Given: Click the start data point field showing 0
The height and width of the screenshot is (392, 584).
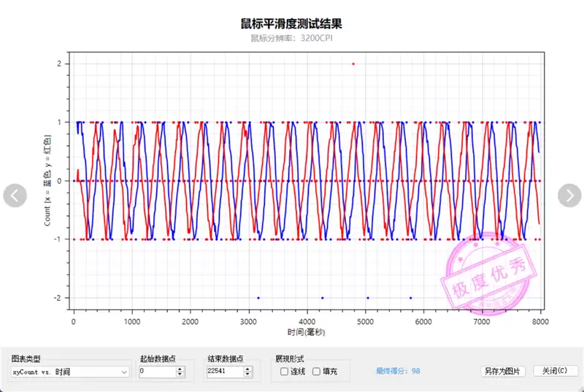Looking at the screenshot, I should point(158,371).
